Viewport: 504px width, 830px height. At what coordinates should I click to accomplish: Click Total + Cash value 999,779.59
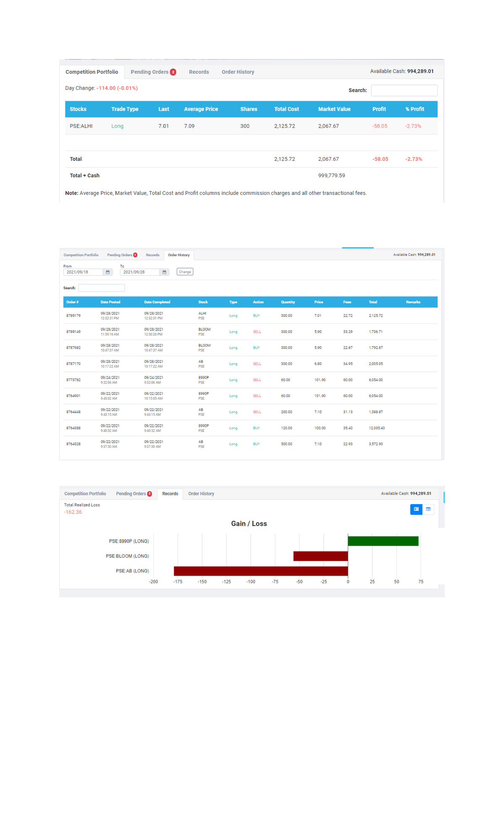tap(331, 176)
